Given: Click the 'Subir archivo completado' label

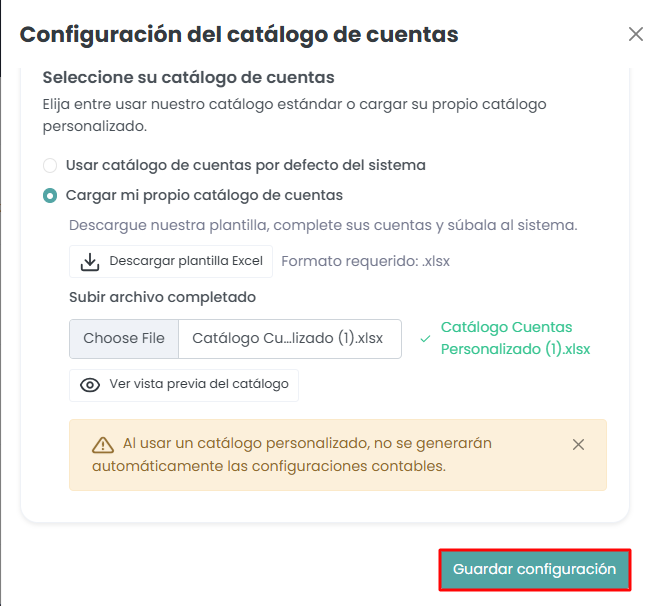Looking at the screenshot, I should (x=162, y=297).
